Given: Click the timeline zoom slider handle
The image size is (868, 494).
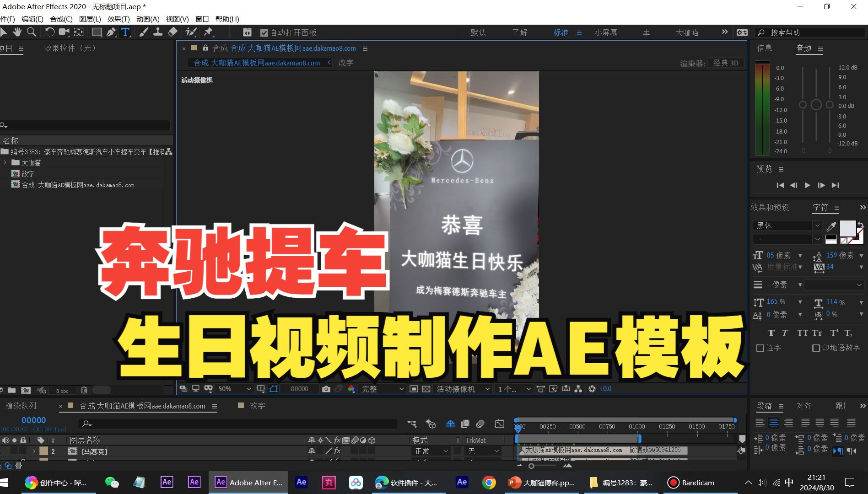Looking at the screenshot, I should point(531,466).
